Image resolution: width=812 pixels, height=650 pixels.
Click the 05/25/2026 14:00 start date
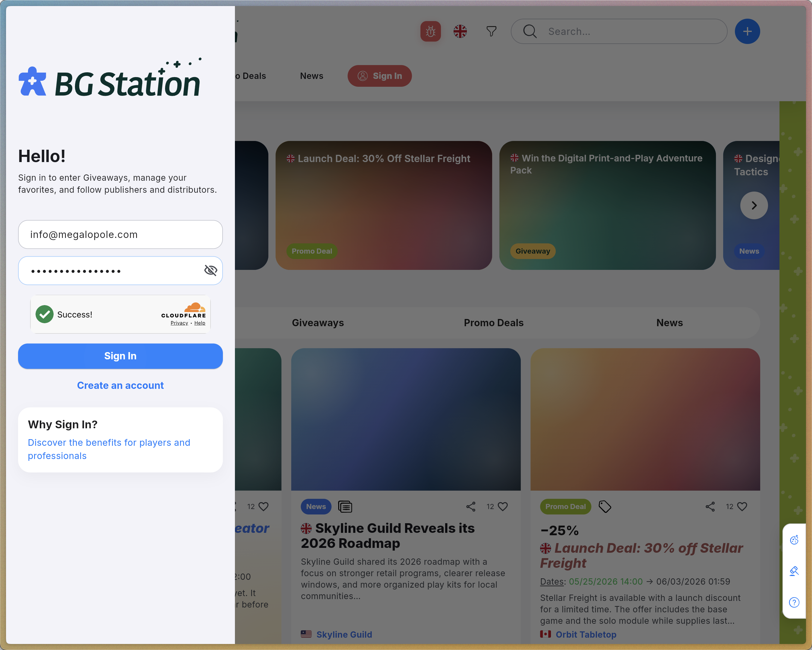pos(605,581)
